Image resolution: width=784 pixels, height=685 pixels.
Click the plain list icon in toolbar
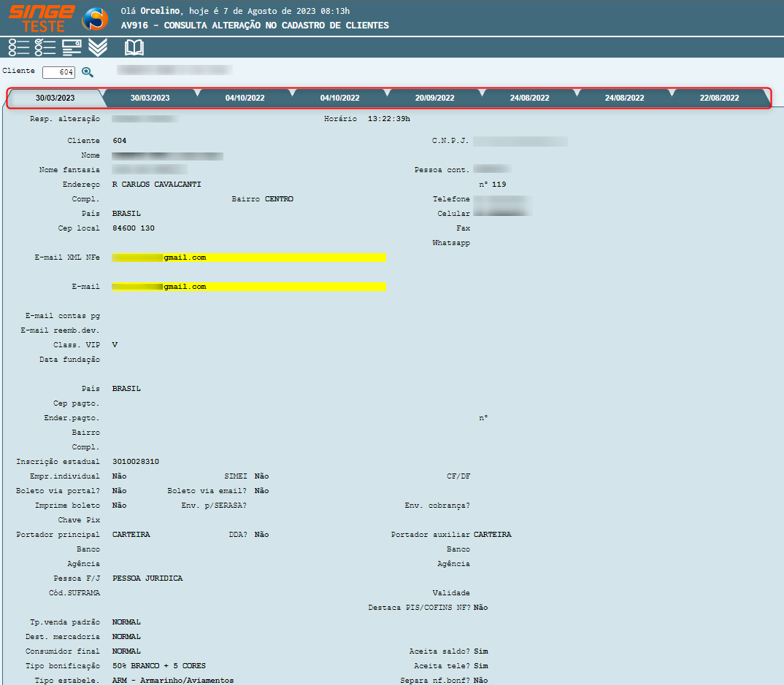coord(18,47)
